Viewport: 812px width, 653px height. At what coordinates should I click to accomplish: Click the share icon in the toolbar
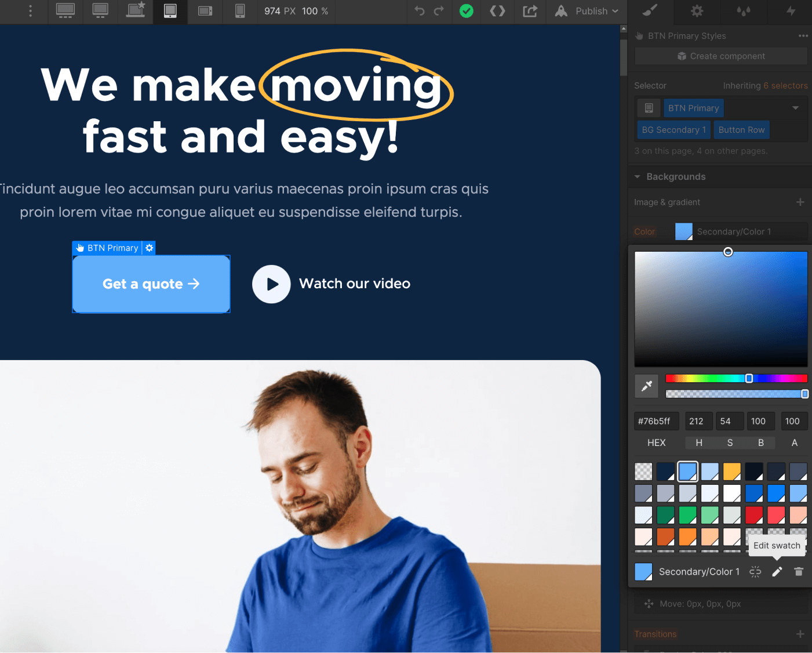pos(530,12)
